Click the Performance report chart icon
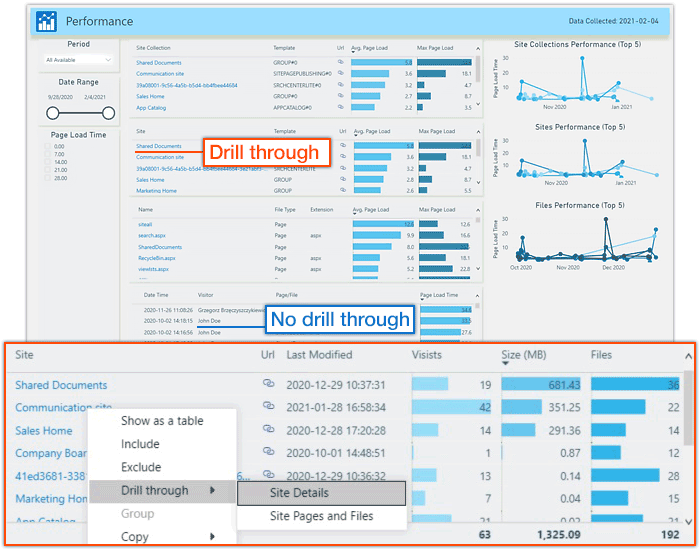Screen dimensions: 700x550 click(46, 20)
